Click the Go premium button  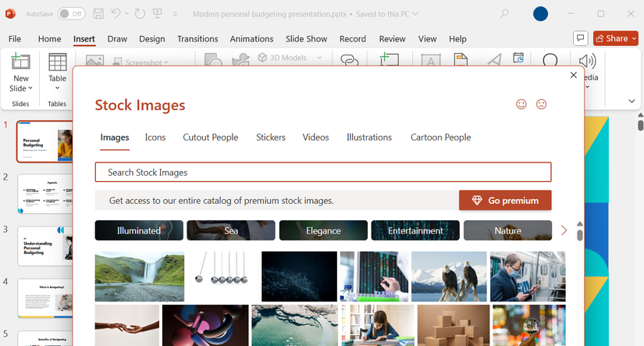point(505,201)
